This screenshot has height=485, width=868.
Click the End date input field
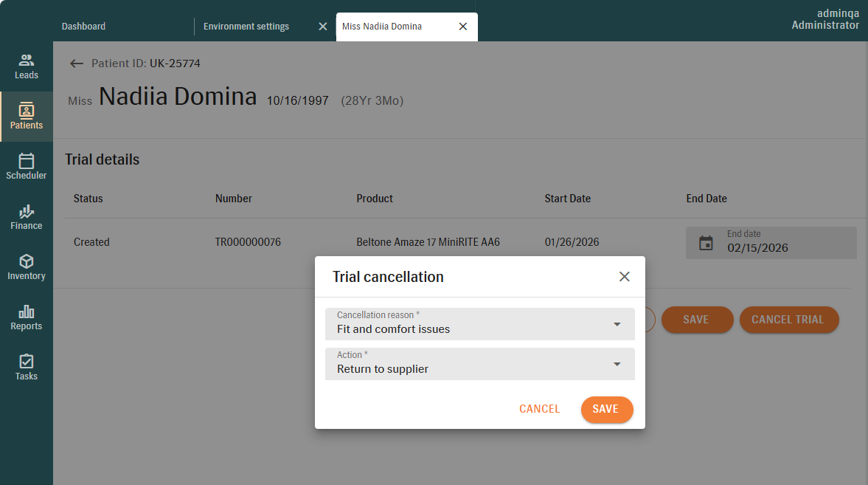(x=782, y=247)
